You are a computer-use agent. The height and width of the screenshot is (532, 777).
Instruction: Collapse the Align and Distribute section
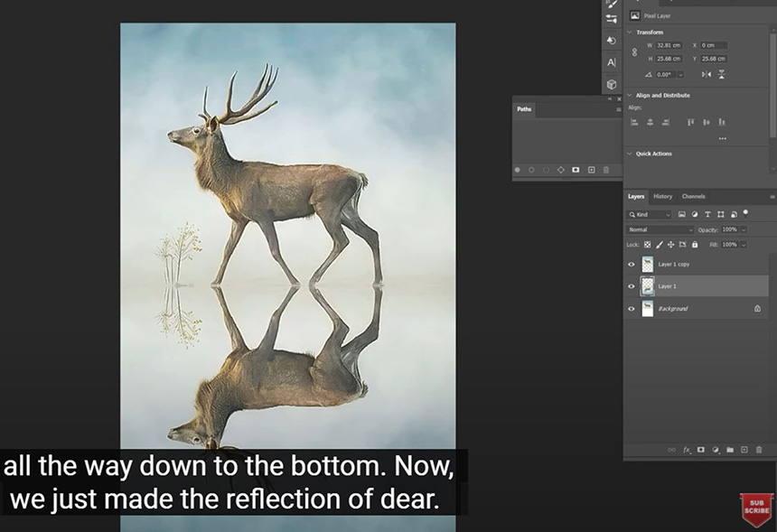coord(629,95)
